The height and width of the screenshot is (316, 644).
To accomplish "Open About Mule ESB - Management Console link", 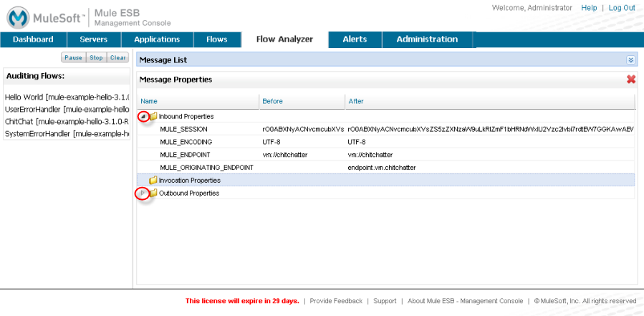I will (x=466, y=301).
